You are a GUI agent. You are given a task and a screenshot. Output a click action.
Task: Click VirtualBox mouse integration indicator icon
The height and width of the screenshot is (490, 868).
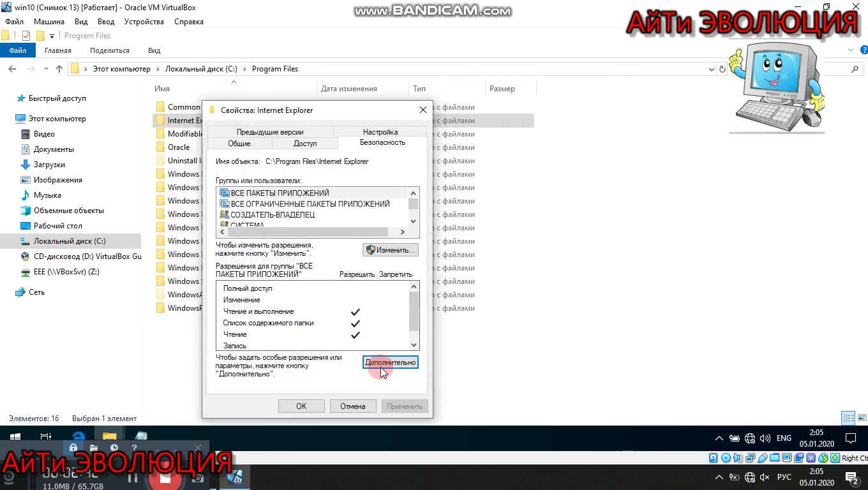pos(823,458)
